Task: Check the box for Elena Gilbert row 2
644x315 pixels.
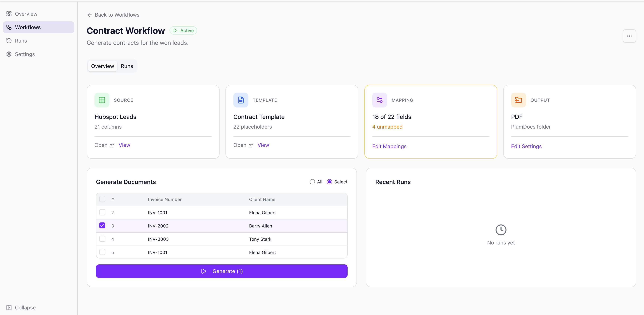Action: point(102,213)
